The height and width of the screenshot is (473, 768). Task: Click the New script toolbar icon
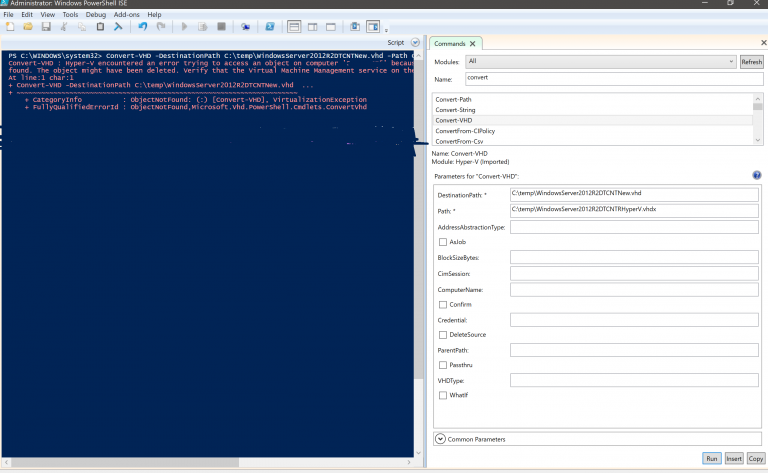click(x=10, y=27)
